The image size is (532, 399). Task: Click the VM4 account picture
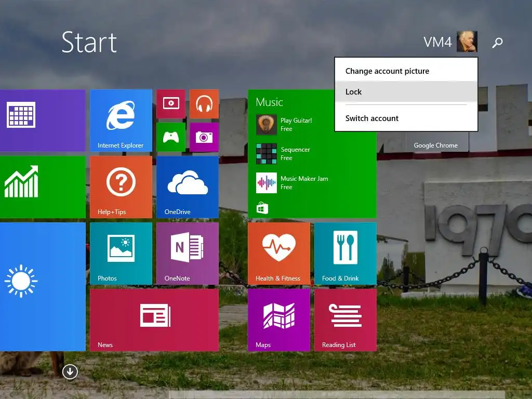coord(467,42)
